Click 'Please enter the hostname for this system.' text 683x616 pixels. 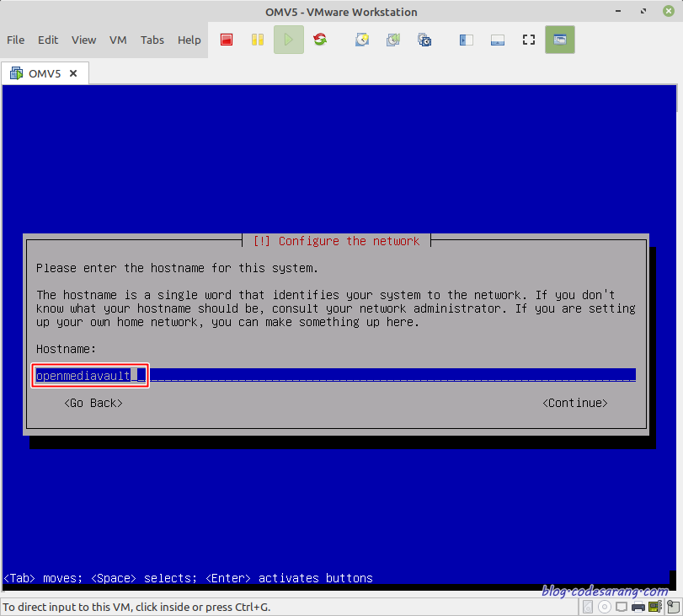(x=177, y=268)
